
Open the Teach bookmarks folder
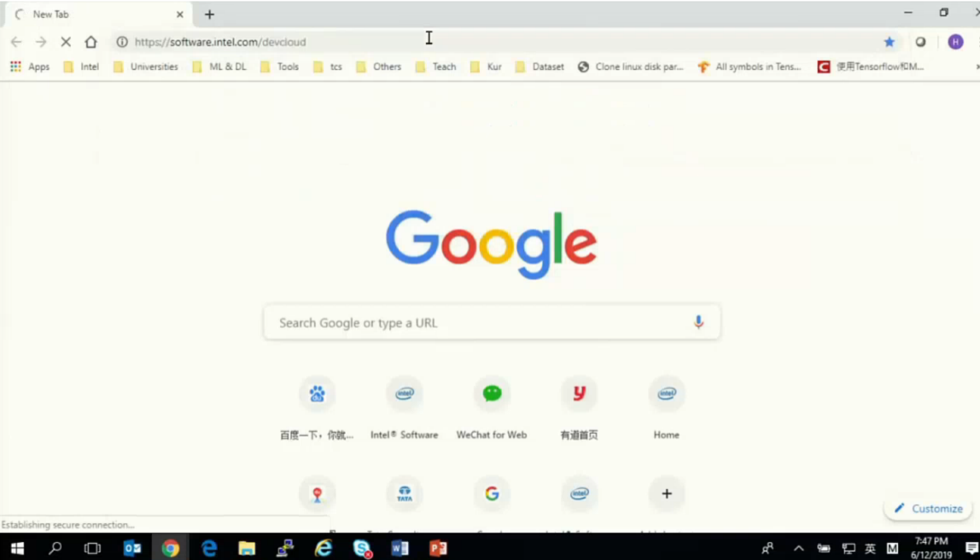[x=435, y=67]
